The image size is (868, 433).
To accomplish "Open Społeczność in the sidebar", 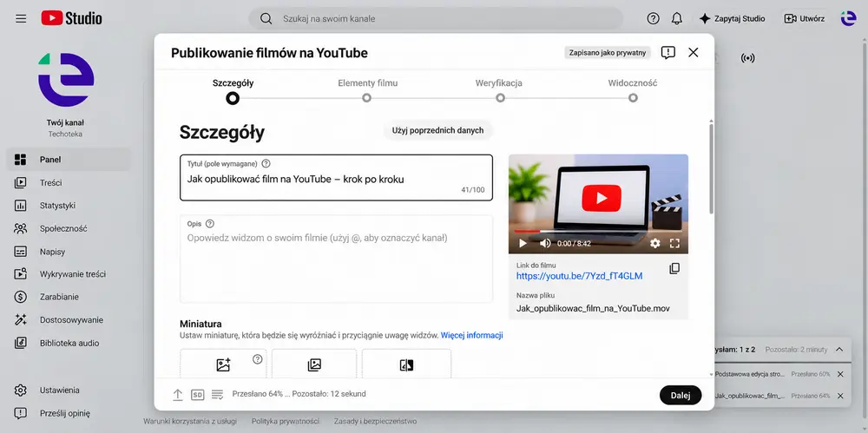I will click(x=69, y=228).
